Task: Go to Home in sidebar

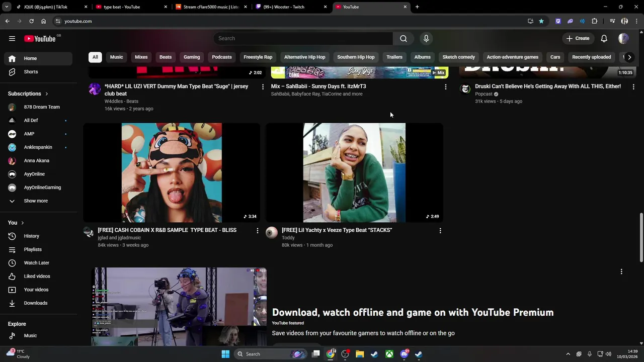Action: point(38,58)
